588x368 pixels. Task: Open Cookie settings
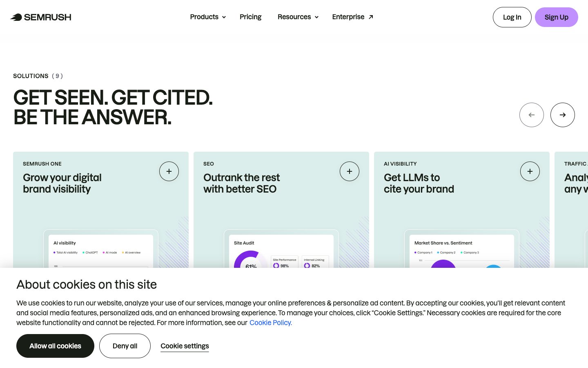185,346
